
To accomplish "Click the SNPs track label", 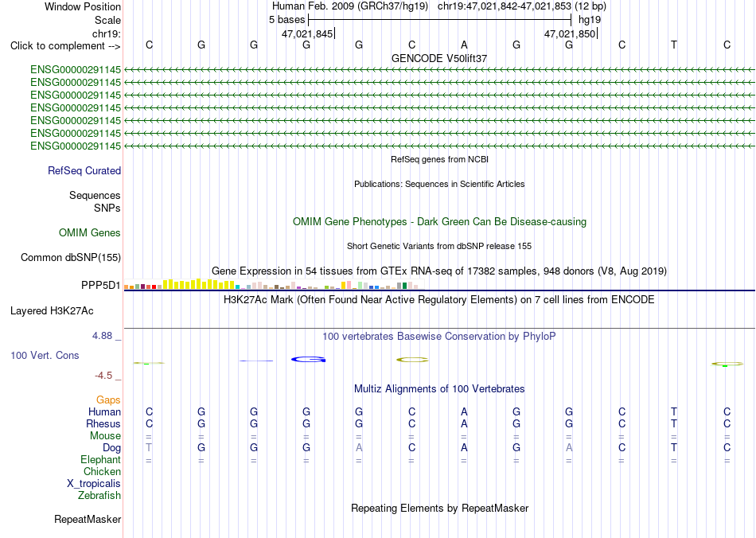I will click(x=107, y=209).
